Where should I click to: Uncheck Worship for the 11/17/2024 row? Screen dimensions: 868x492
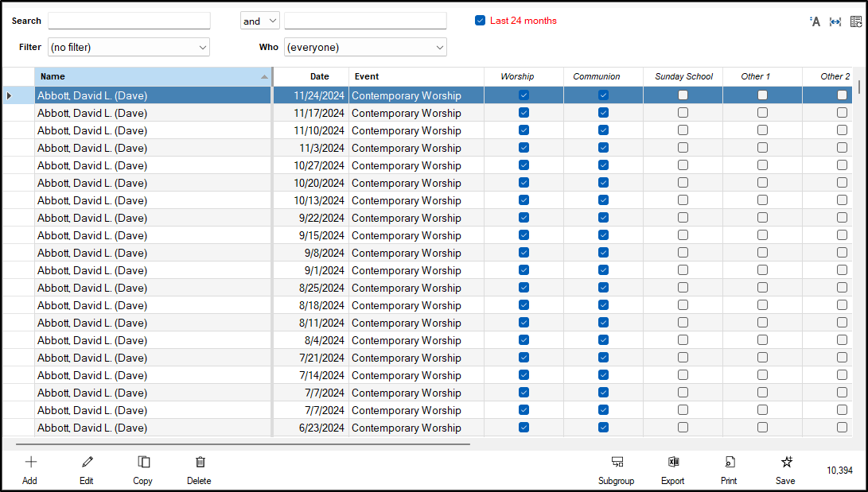tap(524, 113)
